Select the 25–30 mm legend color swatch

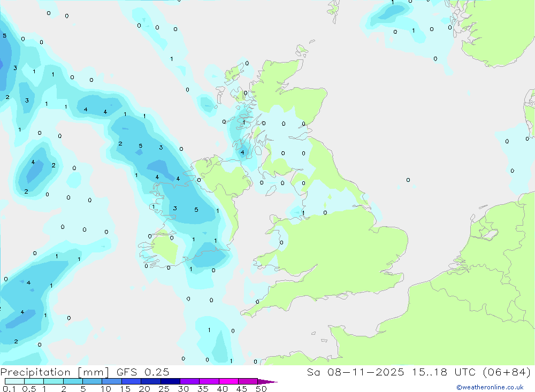[170, 381]
